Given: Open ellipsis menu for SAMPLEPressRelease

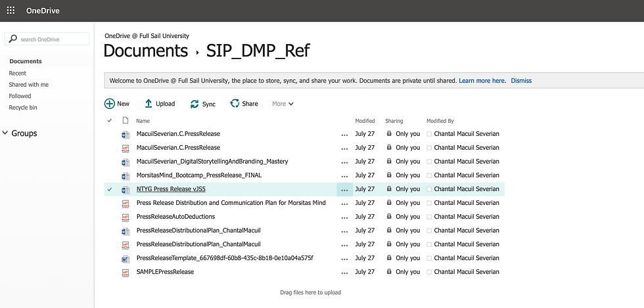Looking at the screenshot, I should pyautogui.click(x=344, y=273).
